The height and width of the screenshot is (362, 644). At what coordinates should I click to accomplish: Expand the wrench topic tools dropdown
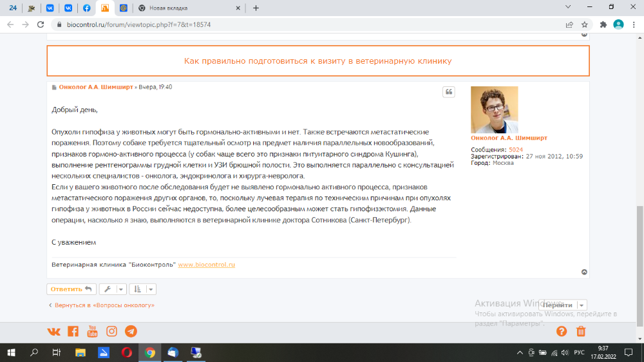[x=112, y=289]
